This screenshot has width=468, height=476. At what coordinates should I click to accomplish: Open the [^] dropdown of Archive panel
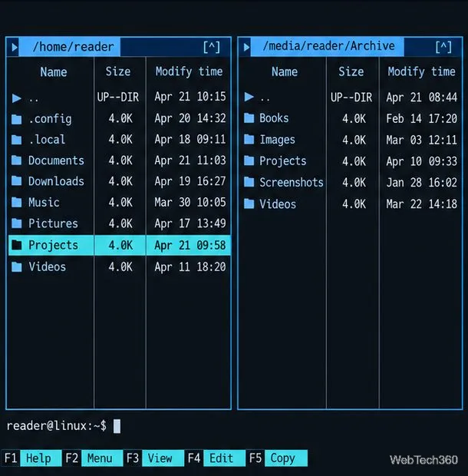[x=443, y=47]
